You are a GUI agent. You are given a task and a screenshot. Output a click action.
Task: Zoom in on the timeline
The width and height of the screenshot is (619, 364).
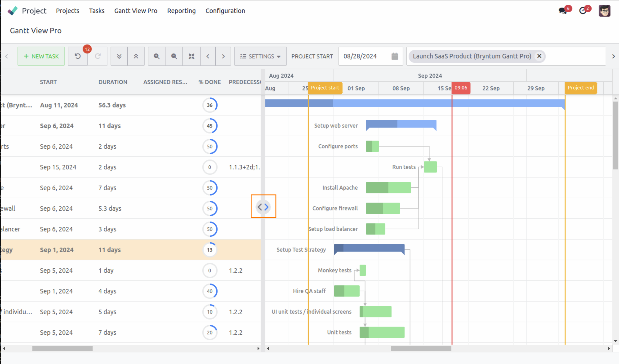click(x=156, y=56)
